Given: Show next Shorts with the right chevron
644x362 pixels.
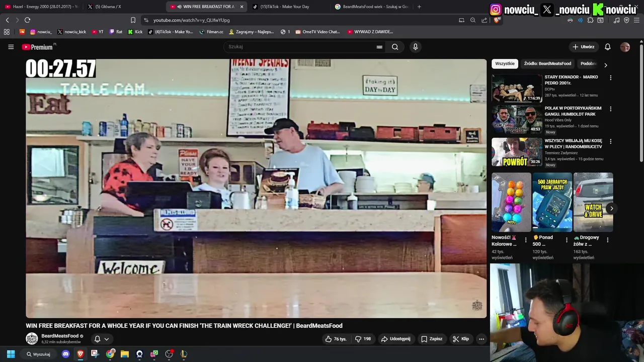Looking at the screenshot, I should pos(611,208).
